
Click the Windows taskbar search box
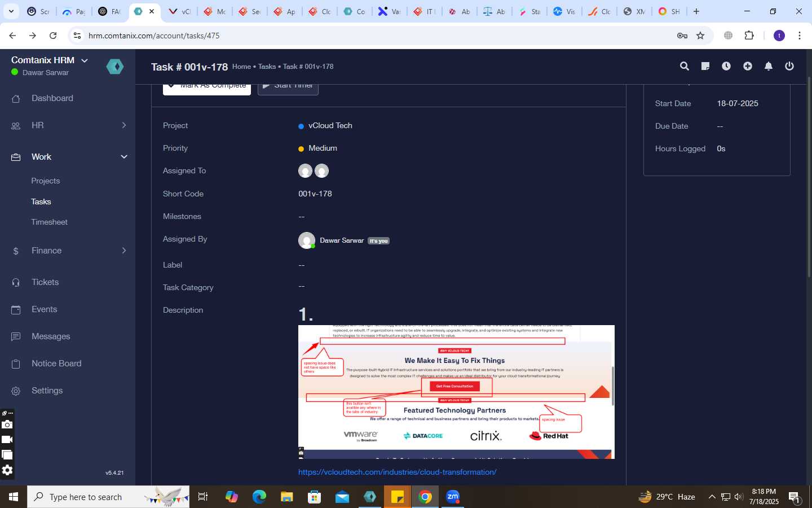click(108, 497)
